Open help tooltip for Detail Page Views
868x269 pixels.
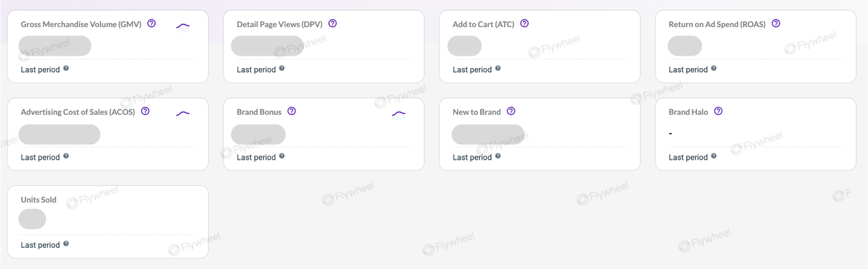pyautogui.click(x=332, y=23)
